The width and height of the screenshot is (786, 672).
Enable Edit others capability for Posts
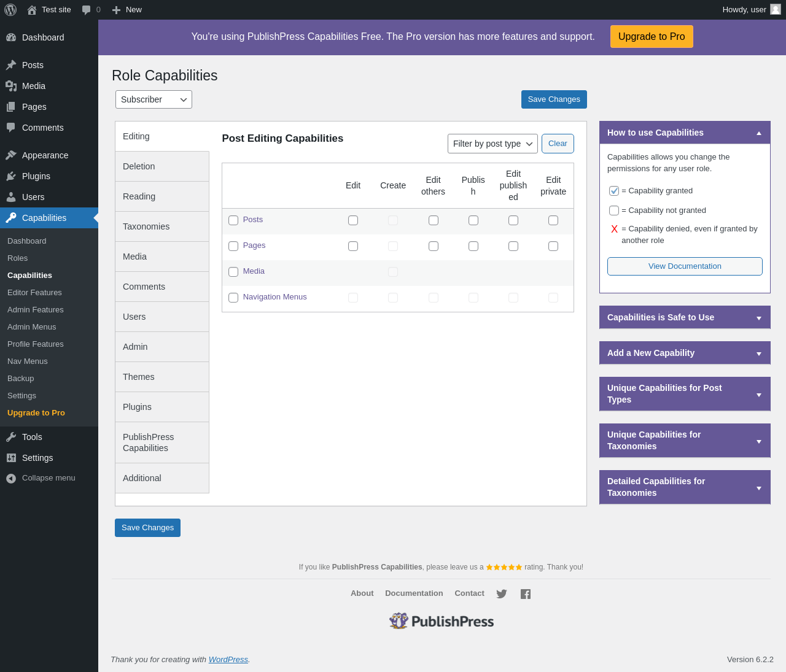click(434, 220)
